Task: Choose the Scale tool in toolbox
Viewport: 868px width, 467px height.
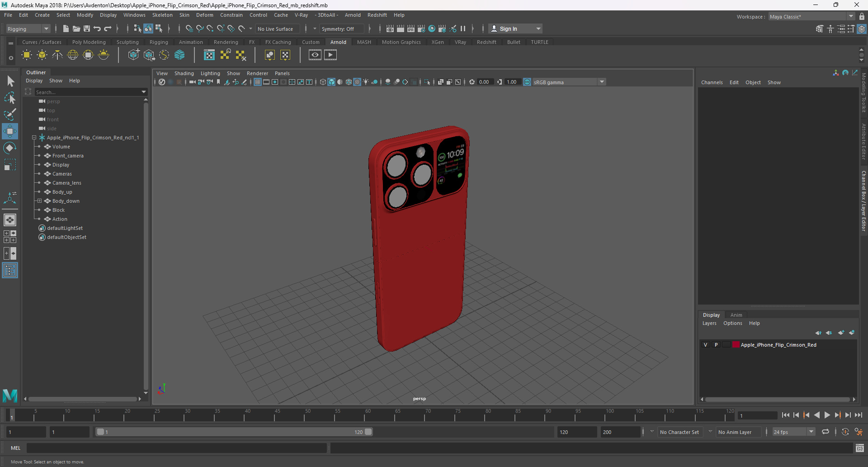Action: [x=10, y=165]
